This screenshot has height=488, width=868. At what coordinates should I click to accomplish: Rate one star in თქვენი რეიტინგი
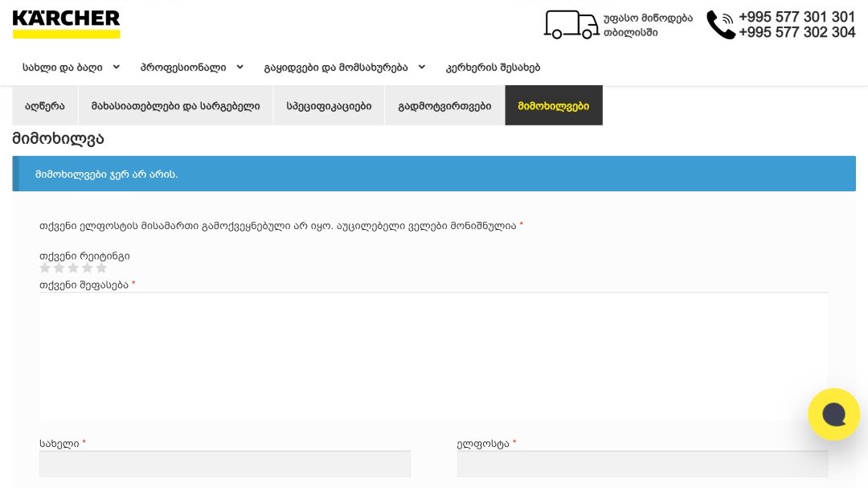pos(45,268)
